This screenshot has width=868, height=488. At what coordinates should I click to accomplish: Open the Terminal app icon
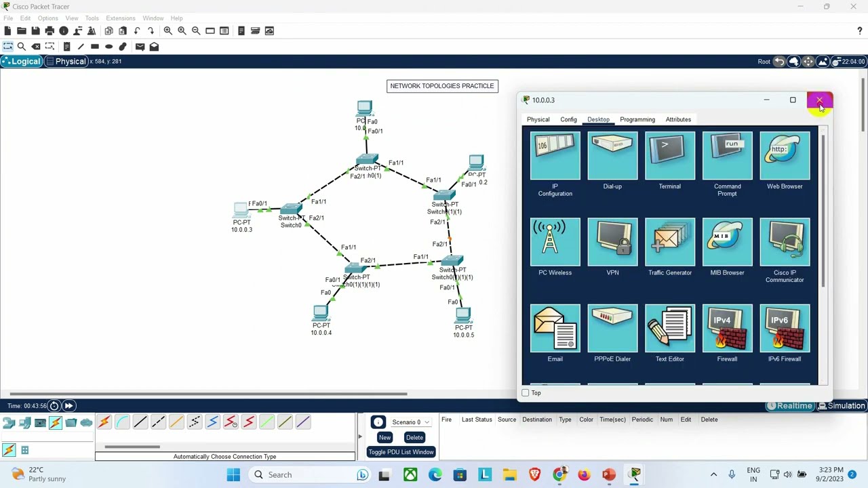point(670,157)
